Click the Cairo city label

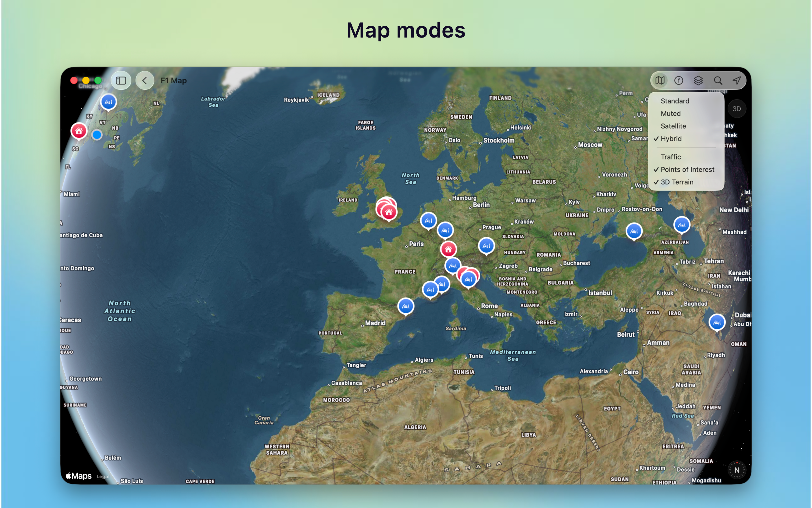click(x=631, y=372)
